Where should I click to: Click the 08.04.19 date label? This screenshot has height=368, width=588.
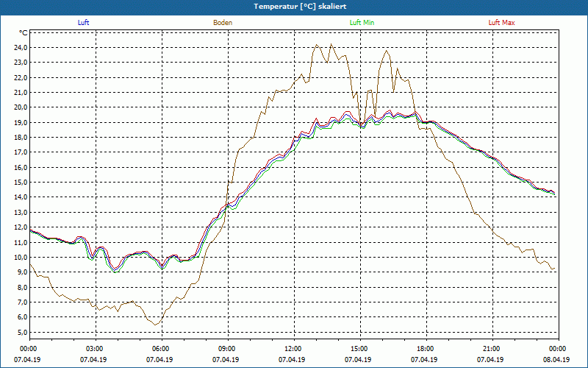556,360
